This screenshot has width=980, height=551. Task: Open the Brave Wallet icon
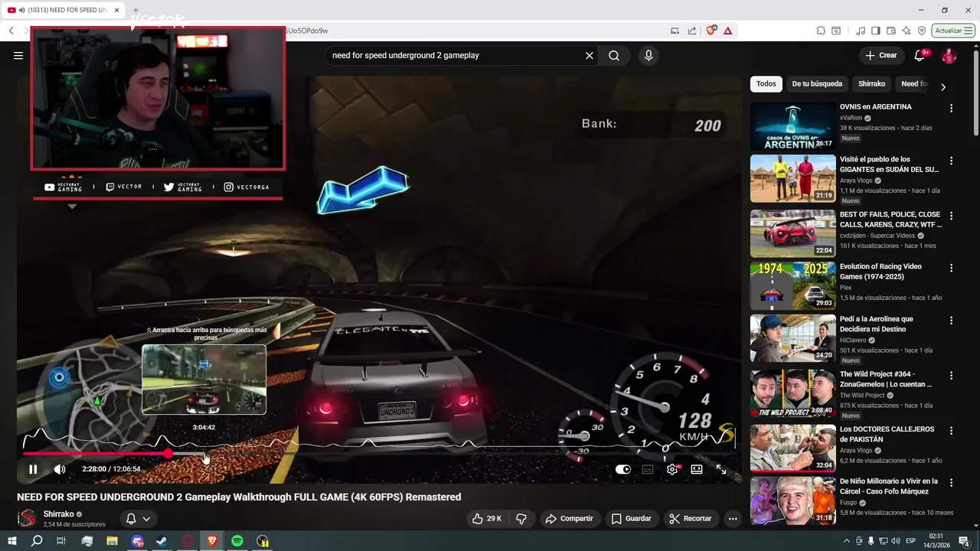tap(891, 31)
